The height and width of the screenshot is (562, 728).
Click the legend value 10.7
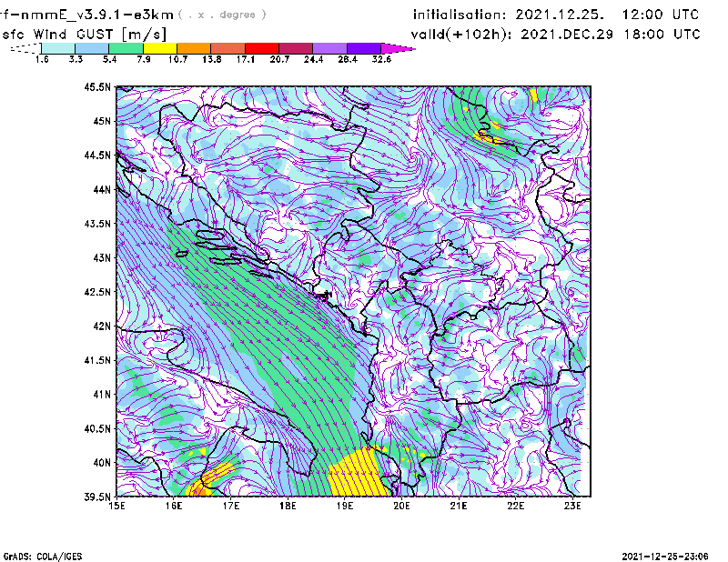coord(177,59)
